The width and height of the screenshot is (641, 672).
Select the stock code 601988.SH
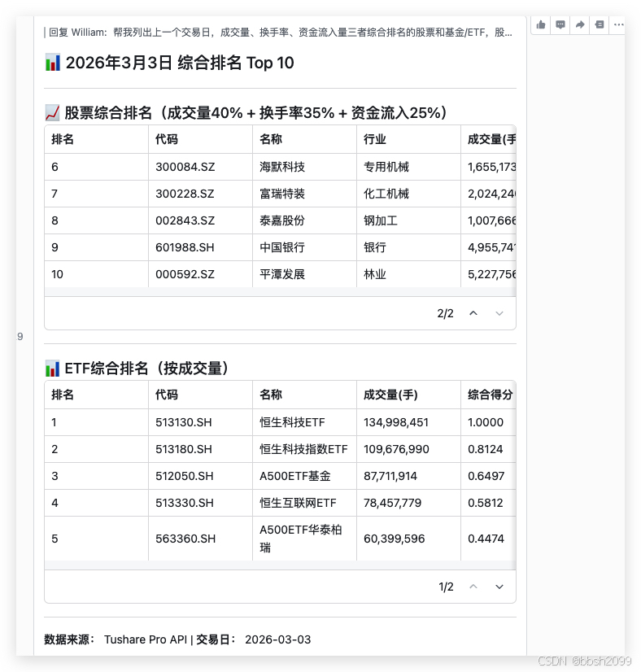pos(185,247)
